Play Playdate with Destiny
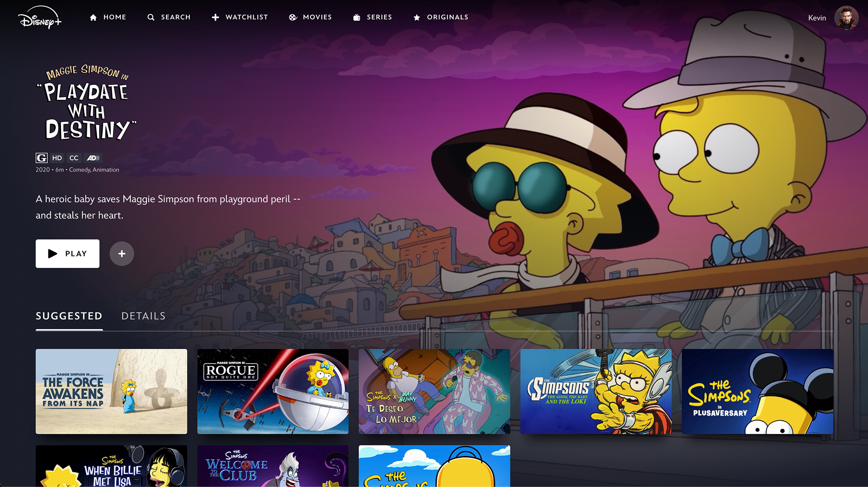Viewport: 868px width, 487px height. coord(67,253)
